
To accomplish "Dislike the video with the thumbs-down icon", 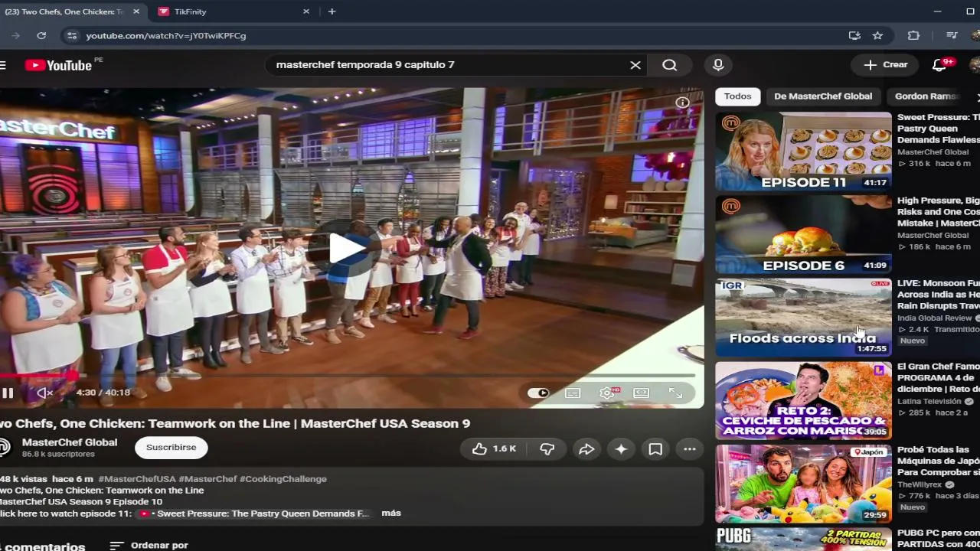I will 547,449.
